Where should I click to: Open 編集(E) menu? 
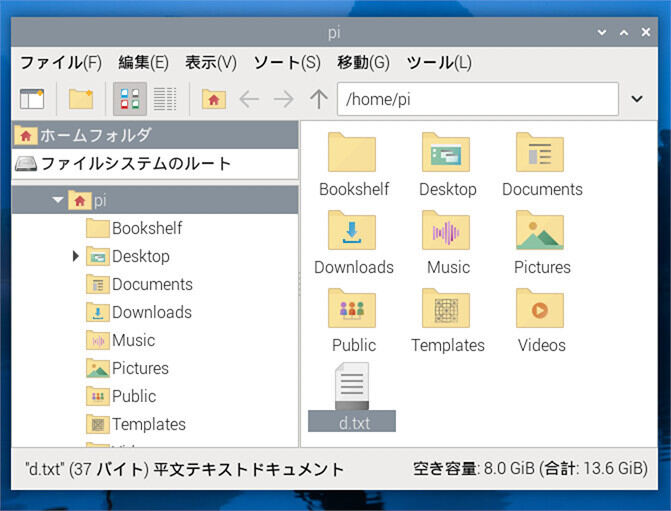click(143, 63)
